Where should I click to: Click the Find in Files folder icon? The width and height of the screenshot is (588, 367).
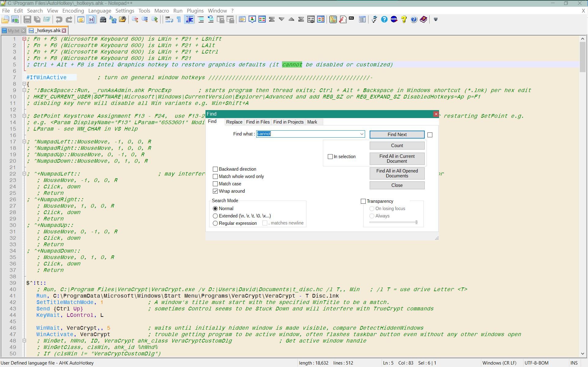point(123,20)
